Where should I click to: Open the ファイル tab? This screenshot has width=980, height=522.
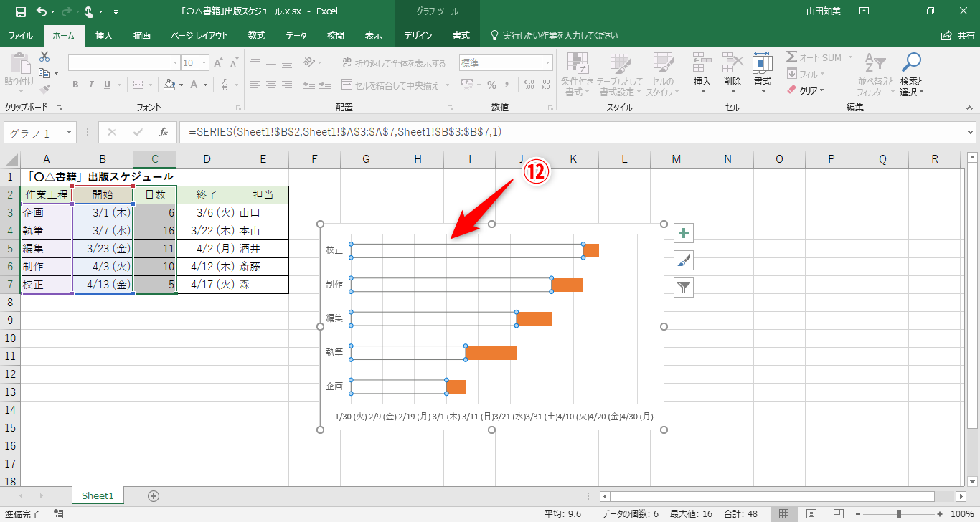click(x=20, y=35)
